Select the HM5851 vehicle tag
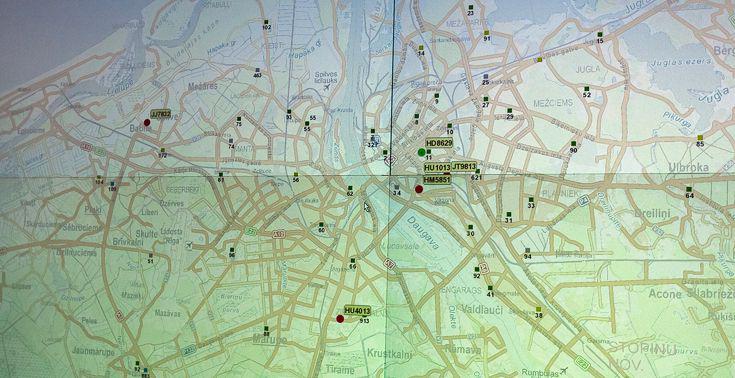The image size is (735, 378). click(x=437, y=180)
